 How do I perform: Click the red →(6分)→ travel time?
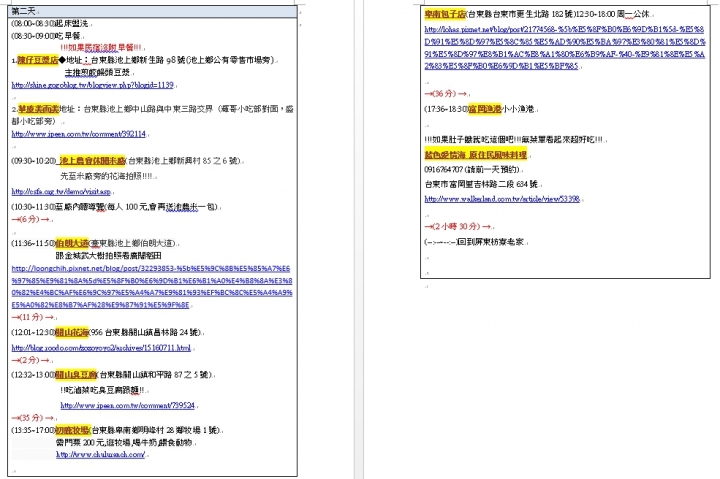(30, 219)
